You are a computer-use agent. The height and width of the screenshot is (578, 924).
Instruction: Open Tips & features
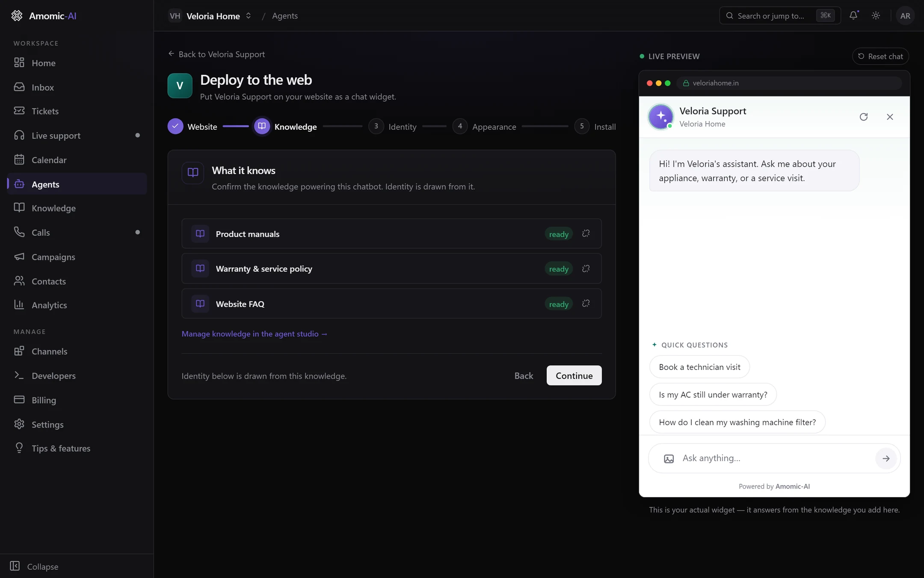[x=77, y=449]
